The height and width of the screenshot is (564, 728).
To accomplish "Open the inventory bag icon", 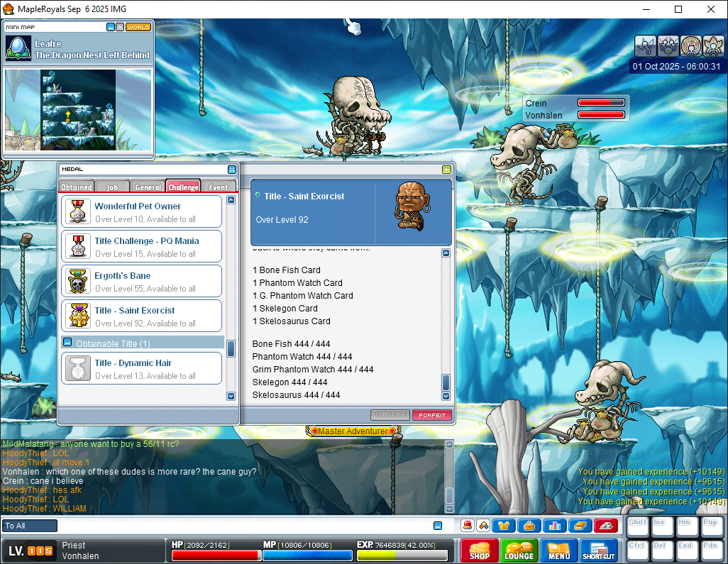I will tap(529, 526).
